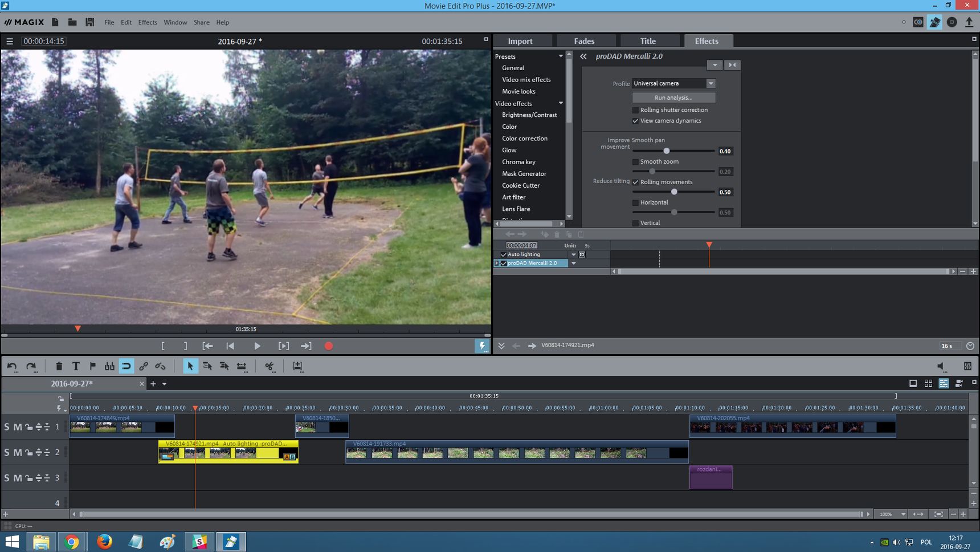980x552 pixels.
Task: Select Brightness/Contrast effect entry
Action: (x=529, y=115)
